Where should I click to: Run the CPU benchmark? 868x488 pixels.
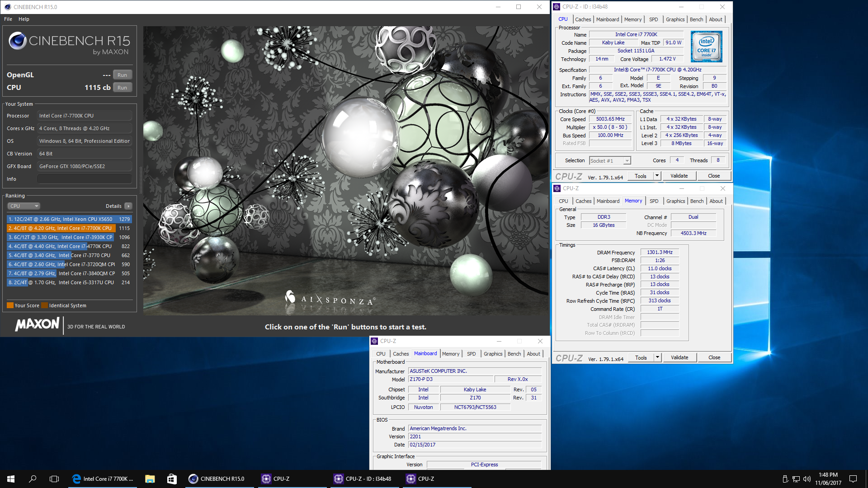tap(122, 88)
